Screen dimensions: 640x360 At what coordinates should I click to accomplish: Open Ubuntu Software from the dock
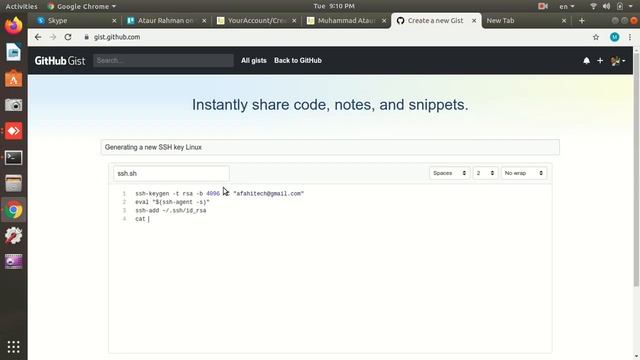click(13, 78)
